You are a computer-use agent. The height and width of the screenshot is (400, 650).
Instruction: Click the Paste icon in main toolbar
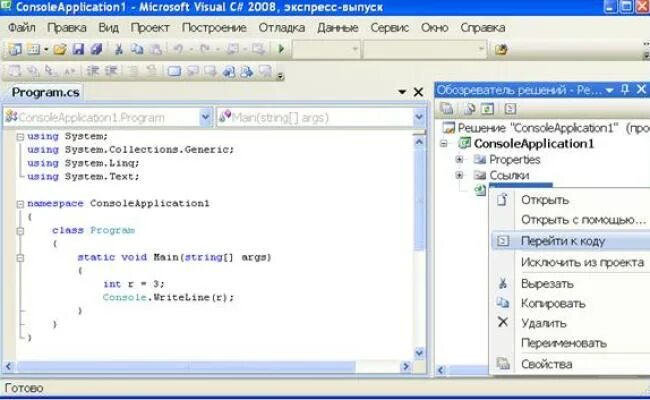click(x=156, y=49)
